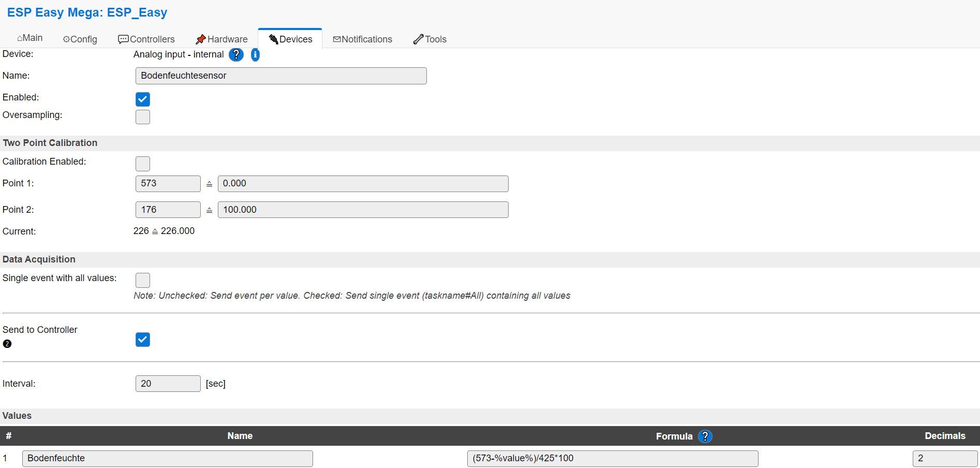Click the Point 1 raw value field 573
The image size is (980, 468).
tap(168, 183)
